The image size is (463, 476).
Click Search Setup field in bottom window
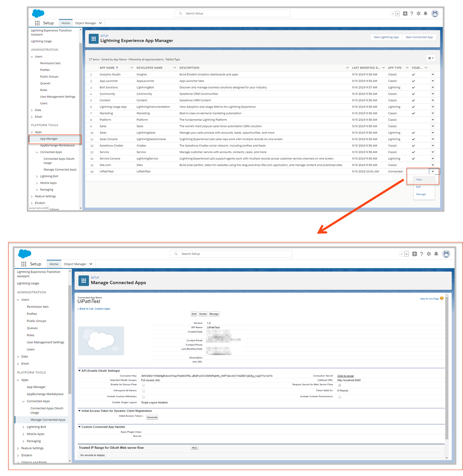click(231, 254)
